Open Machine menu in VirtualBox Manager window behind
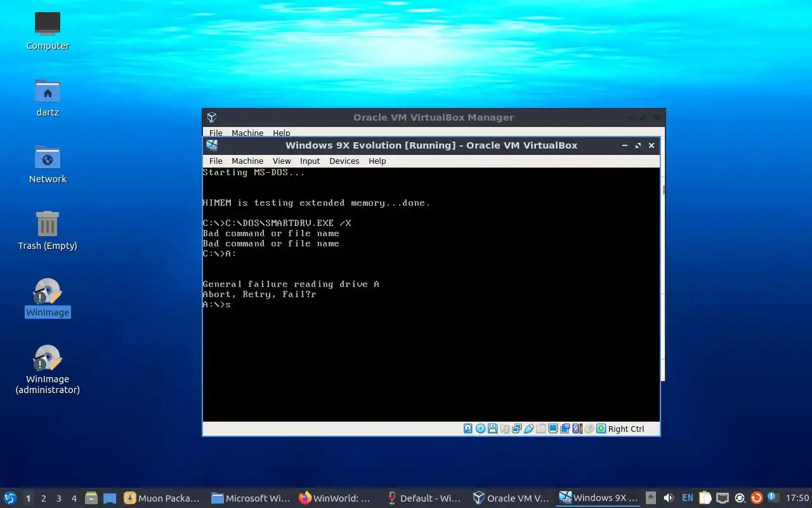The width and height of the screenshot is (812, 508). point(247,133)
